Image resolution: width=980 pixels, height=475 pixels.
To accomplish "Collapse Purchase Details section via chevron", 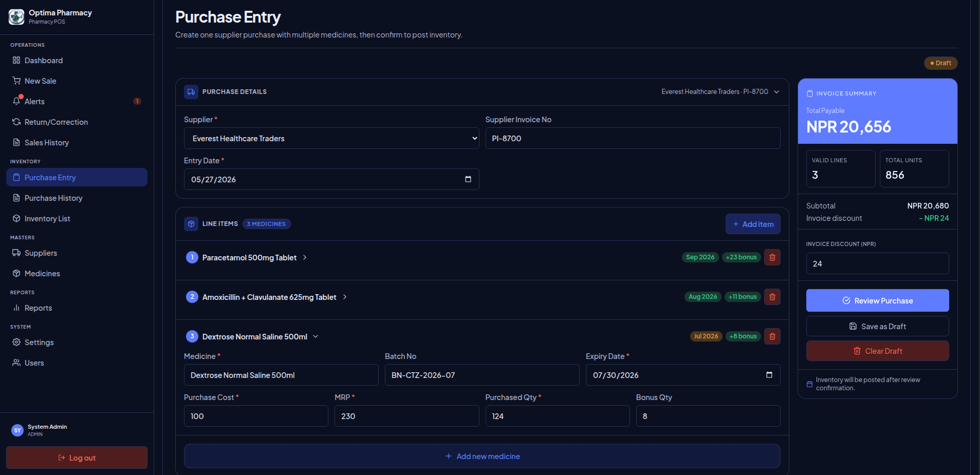I will pos(776,92).
